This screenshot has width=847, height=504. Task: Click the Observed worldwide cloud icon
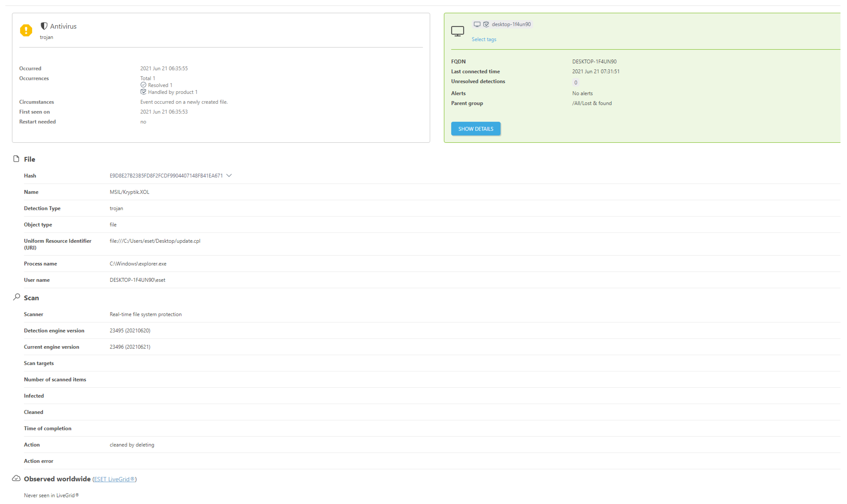point(16,478)
